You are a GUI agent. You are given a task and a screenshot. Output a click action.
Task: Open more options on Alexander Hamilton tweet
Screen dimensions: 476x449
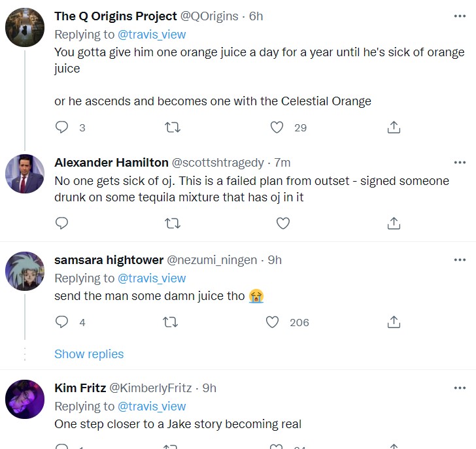pyautogui.click(x=460, y=162)
